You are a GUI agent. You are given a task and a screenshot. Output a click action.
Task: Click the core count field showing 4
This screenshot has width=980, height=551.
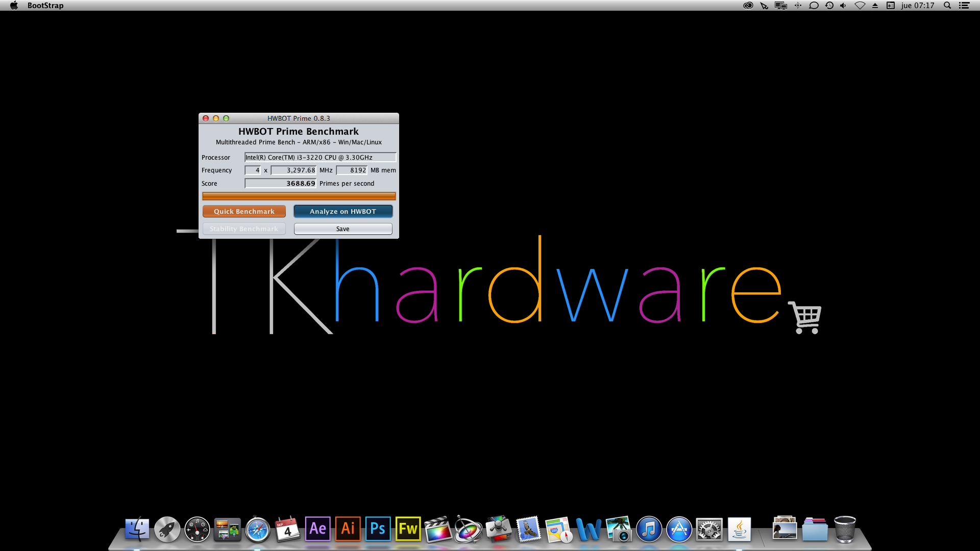pos(253,170)
